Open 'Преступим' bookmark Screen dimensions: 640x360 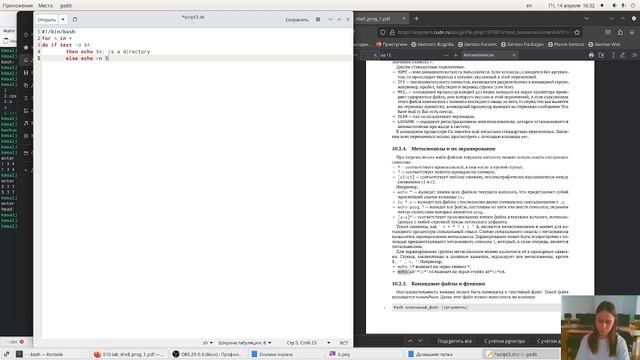point(391,44)
